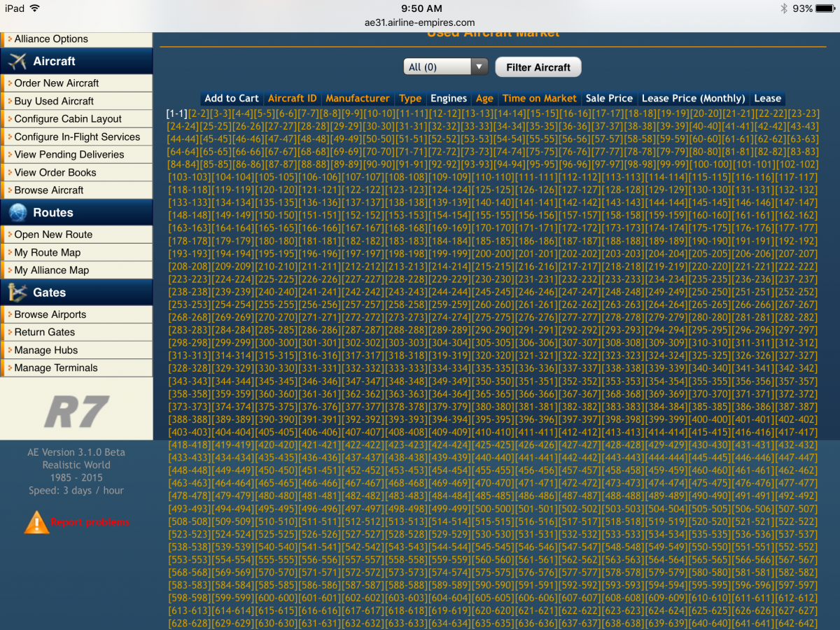Tap the Bluetooth status icon

[784, 8]
